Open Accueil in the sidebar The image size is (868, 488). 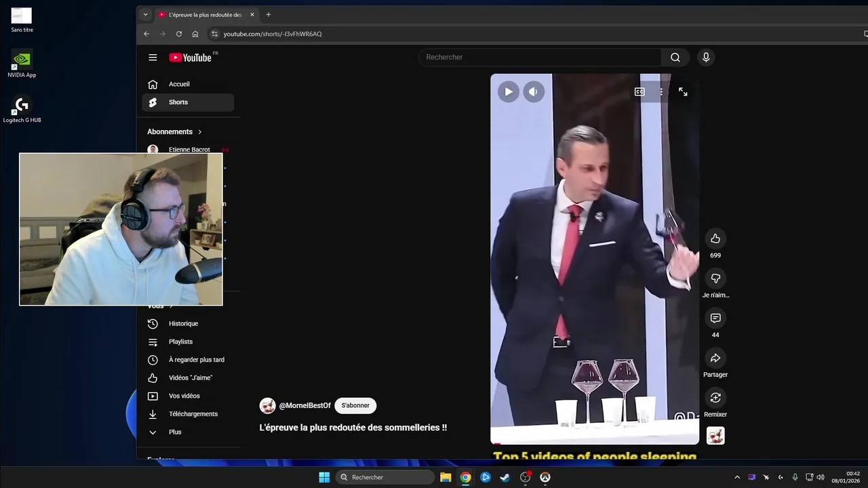[x=188, y=84]
